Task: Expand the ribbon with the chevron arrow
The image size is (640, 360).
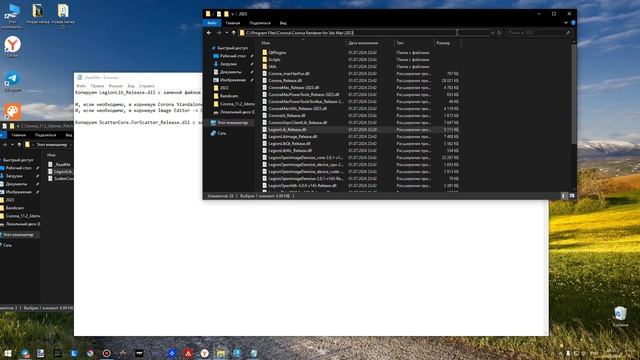Action: pyautogui.click(x=566, y=23)
